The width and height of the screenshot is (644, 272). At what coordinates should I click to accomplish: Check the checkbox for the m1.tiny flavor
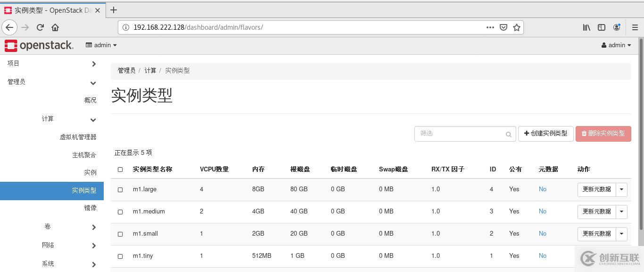tap(120, 256)
